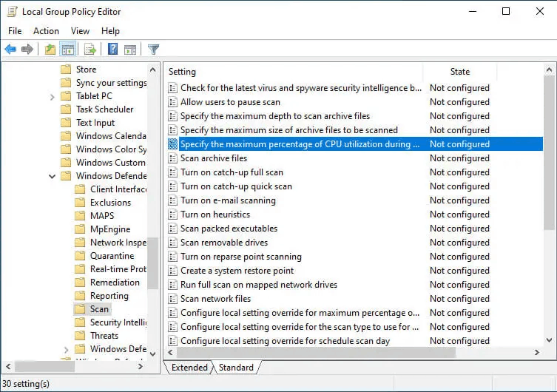Select the Client Interface folder
Viewport: 557px width, 392px height.
pyautogui.click(x=118, y=189)
